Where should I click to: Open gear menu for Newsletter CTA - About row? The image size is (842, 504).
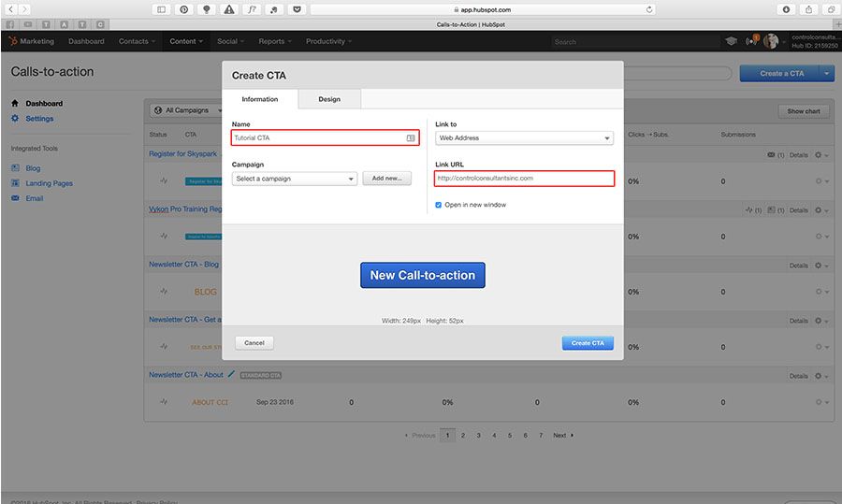pos(821,376)
